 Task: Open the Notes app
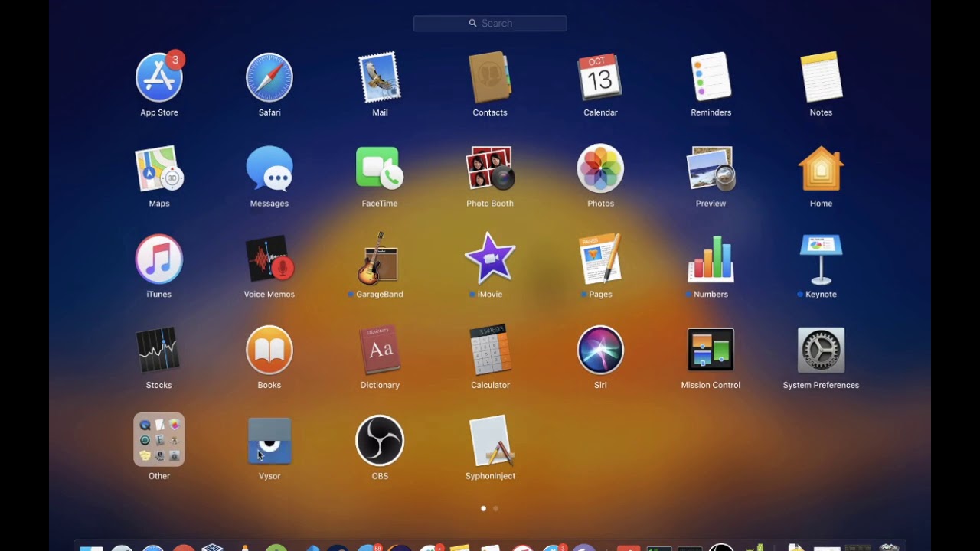(821, 77)
